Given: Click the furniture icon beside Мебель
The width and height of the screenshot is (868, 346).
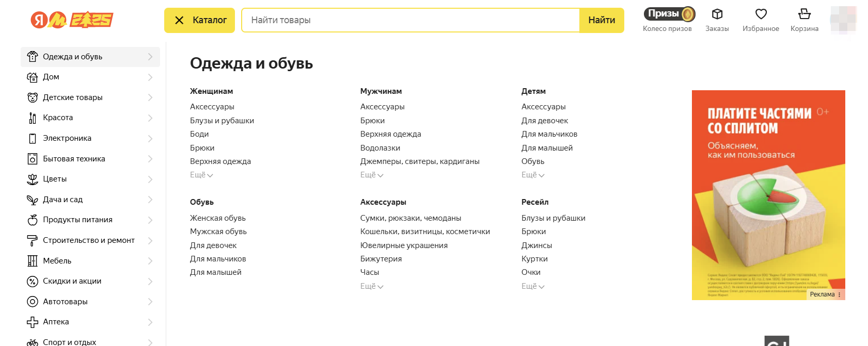Looking at the screenshot, I should click(x=33, y=261).
